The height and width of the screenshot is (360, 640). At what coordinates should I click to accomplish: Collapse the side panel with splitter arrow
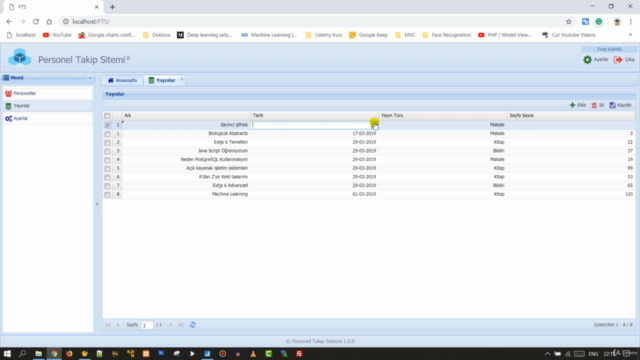(x=97, y=204)
